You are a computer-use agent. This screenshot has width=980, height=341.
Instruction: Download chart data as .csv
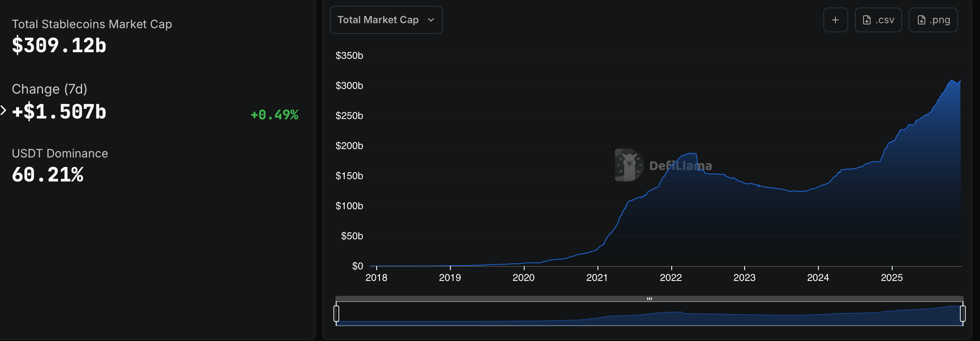click(x=878, y=20)
